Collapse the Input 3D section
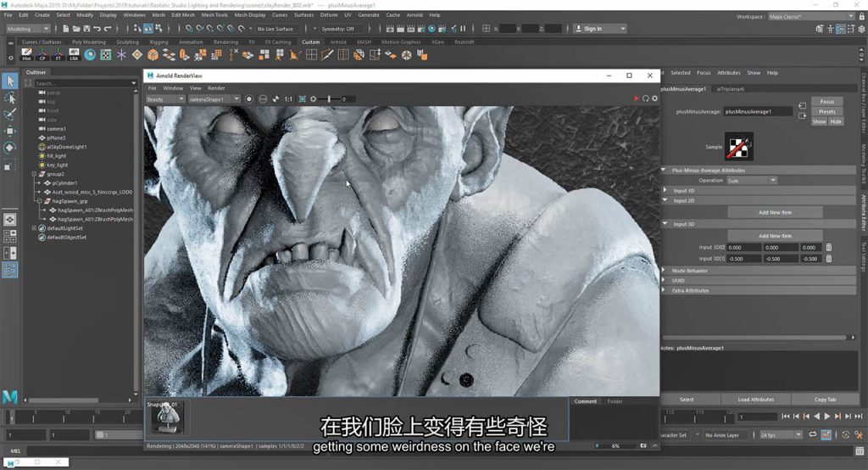The image size is (868, 470). pos(665,224)
